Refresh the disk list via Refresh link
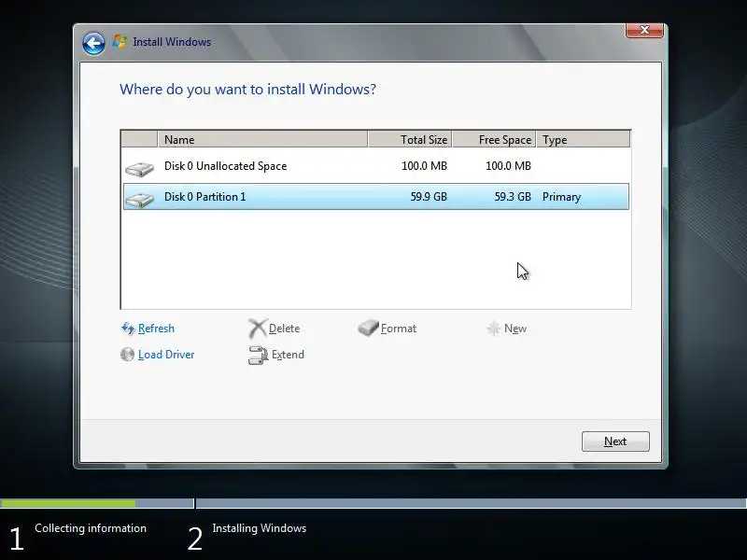Image resolution: width=747 pixels, height=560 pixels. click(x=156, y=329)
